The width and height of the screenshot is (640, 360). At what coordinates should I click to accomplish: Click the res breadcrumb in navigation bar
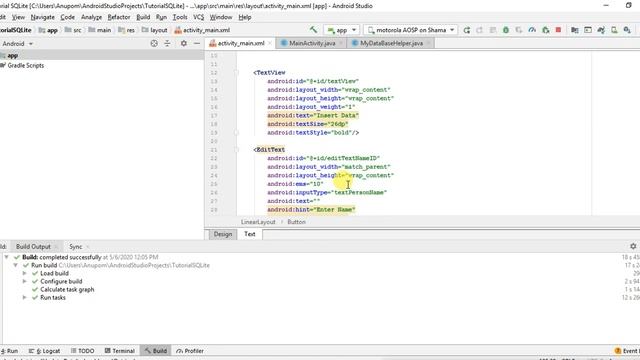(x=127, y=30)
